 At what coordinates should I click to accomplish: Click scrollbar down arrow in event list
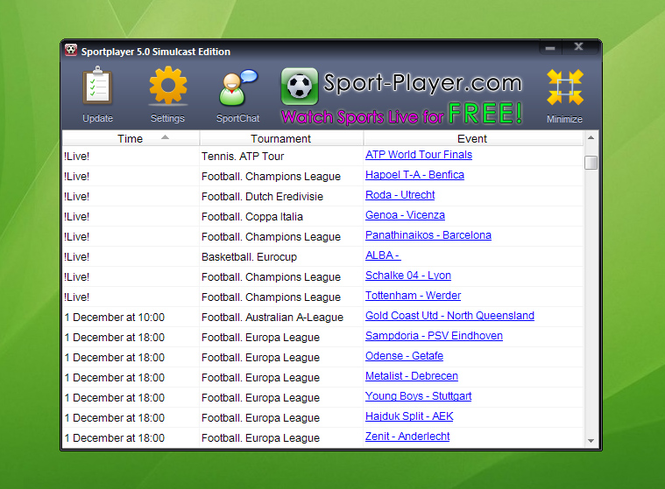tap(591, 441)
